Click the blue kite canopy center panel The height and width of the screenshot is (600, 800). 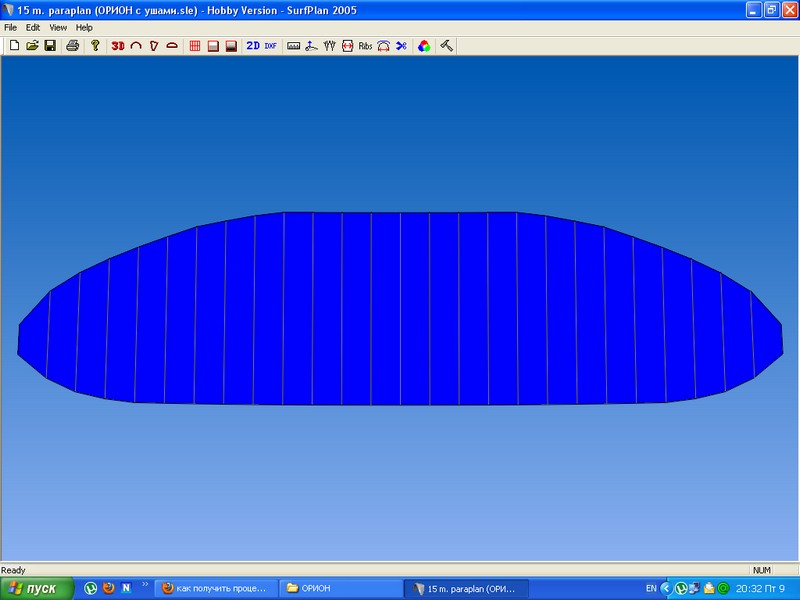pos(400,308)
